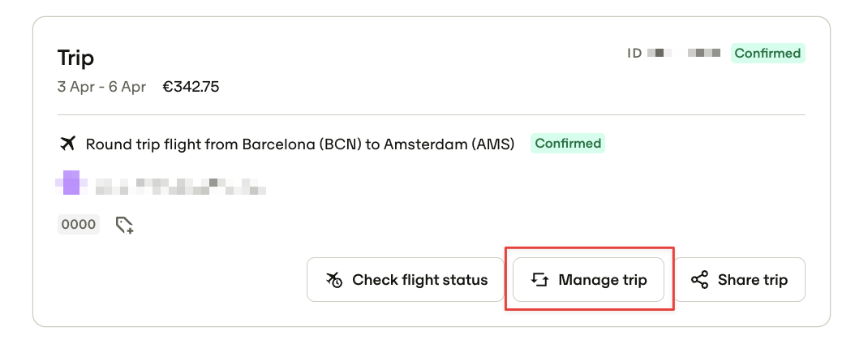The height and width of the screenshot is (340, 868).
Task: Click the 0000 tag chip
Action: point(79,224)
